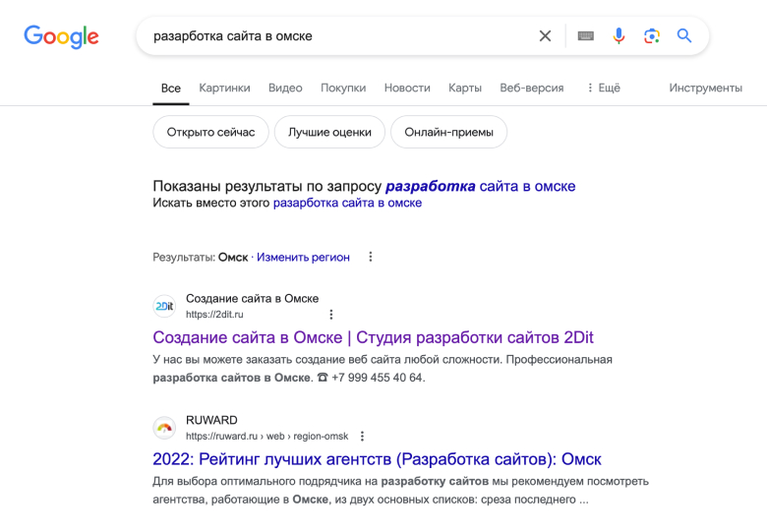Screen dimensions: 767x532
Task: Click the RUWARD site favicon
Action: 164,428
